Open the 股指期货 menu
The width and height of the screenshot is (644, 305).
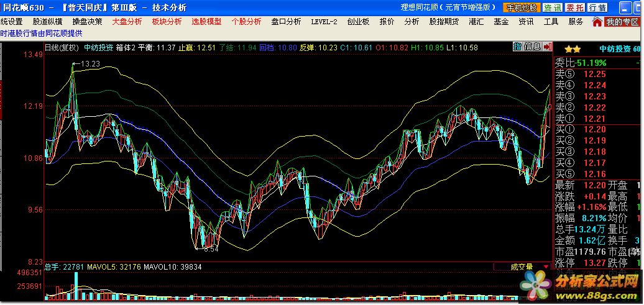click(444, 22)
